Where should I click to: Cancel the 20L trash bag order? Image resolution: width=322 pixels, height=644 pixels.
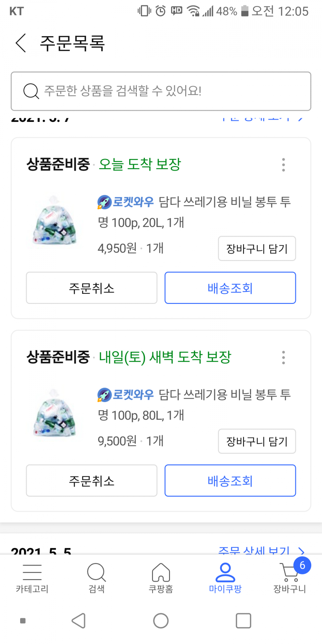click(x=92, y=288)
